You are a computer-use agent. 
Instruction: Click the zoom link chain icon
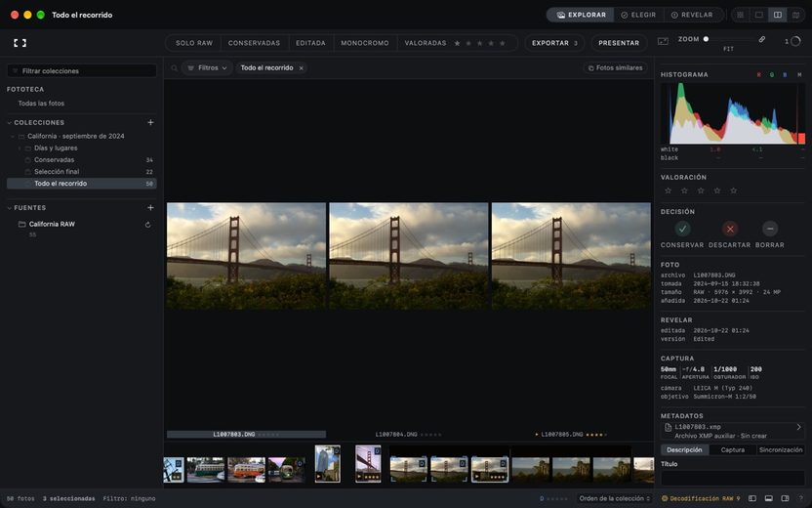coord(762,39)
